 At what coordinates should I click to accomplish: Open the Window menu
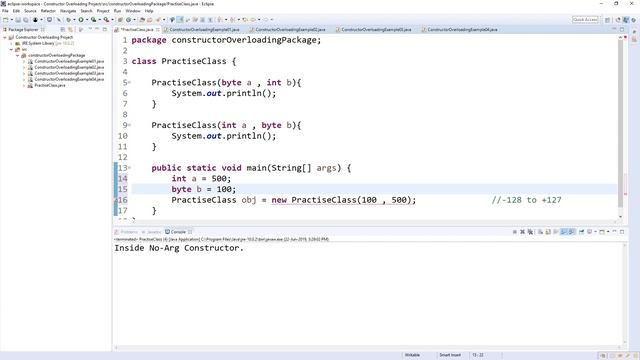click(133, 11)
